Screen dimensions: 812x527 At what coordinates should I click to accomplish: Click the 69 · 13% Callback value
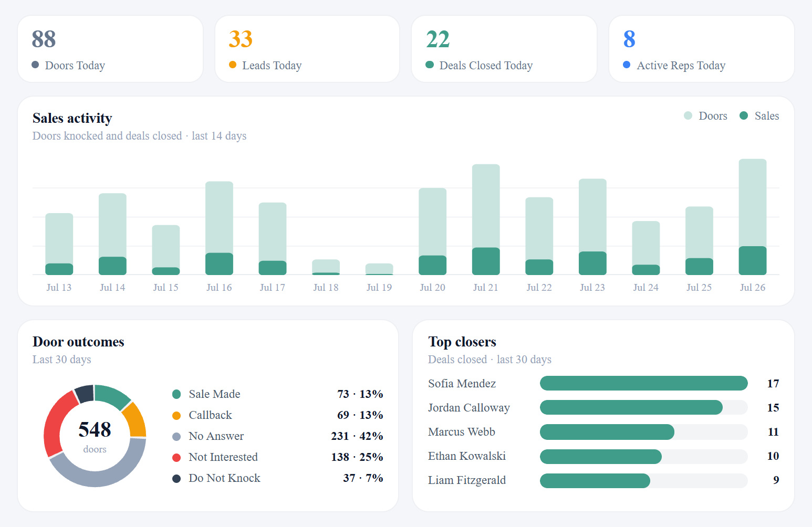pyautogui.click(x=360, y=415)
